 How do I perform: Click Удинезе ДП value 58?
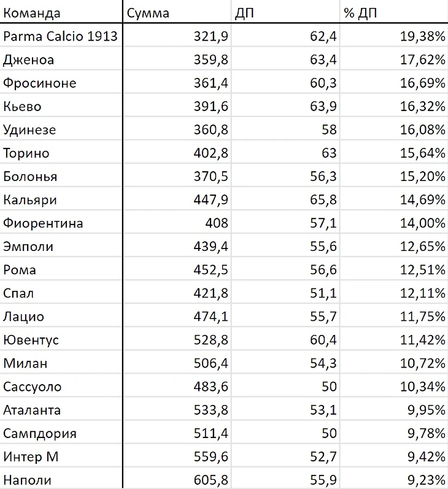click(285, 129)
